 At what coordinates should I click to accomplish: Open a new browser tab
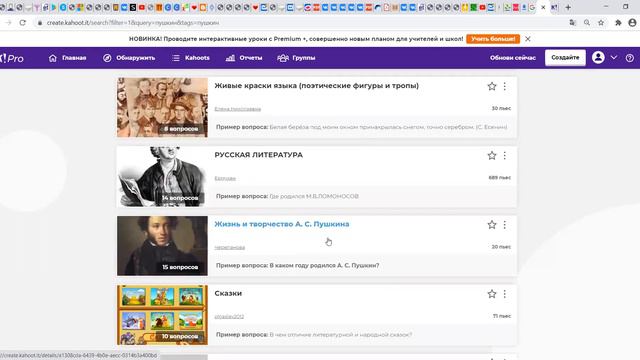pyautogui.click(x=568, y=7)
